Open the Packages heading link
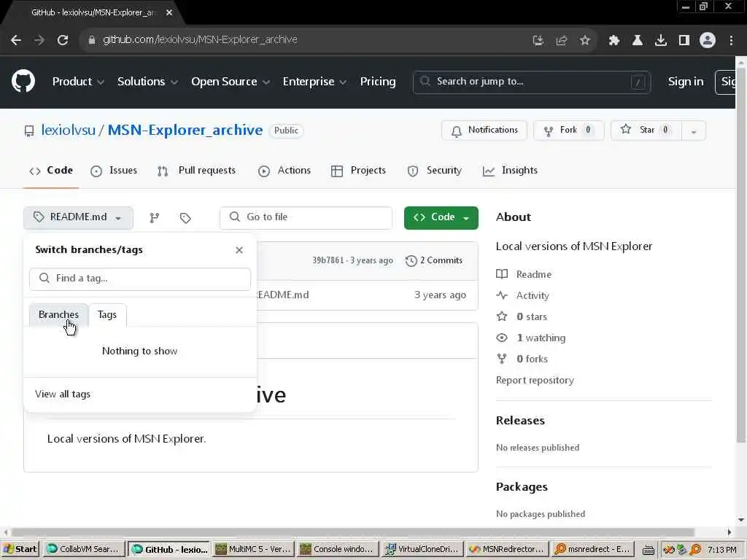The width and height of the screenshot is (747, 560). point(522,487)
